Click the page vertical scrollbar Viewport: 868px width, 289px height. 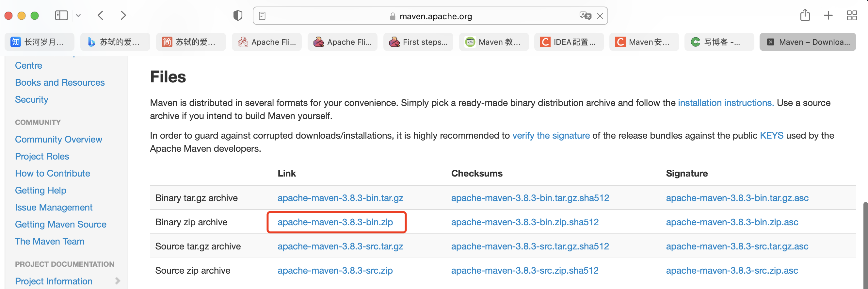pos(865,245)
